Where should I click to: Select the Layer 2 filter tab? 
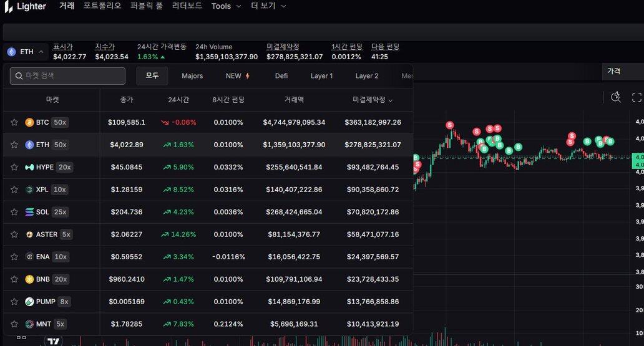[x=367, y=76]
